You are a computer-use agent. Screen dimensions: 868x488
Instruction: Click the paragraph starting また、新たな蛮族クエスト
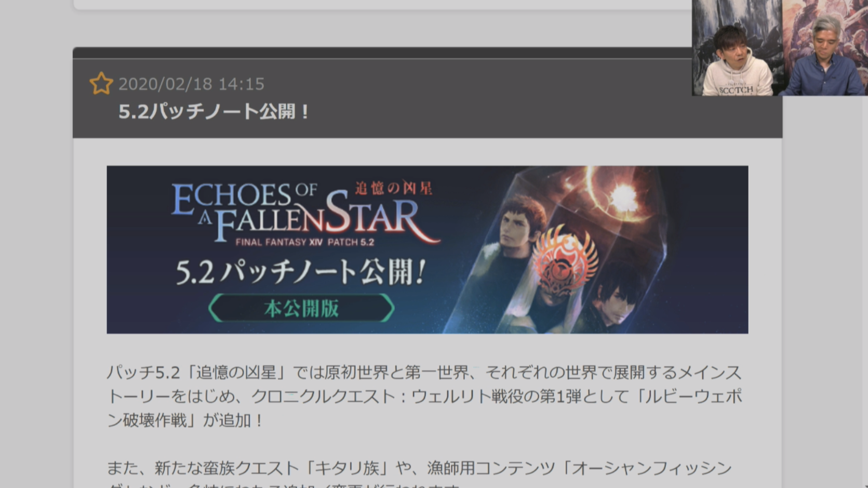coord(419,473)
